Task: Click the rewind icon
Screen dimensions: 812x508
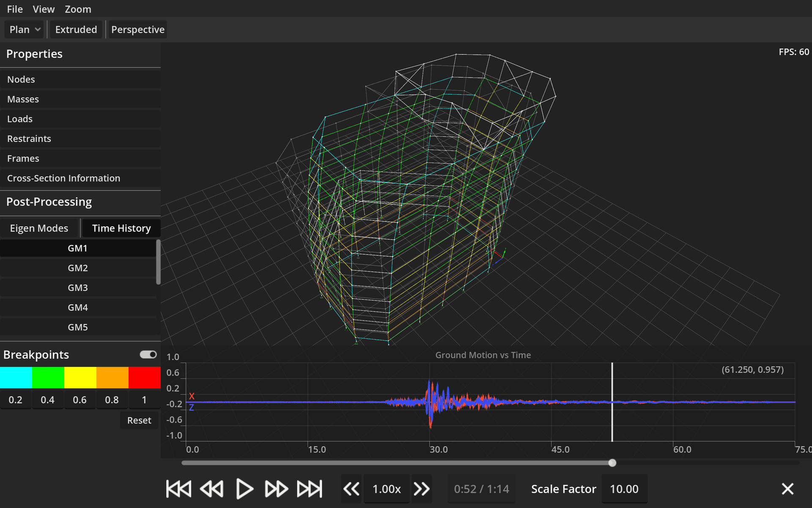Action: pos(211,489)
